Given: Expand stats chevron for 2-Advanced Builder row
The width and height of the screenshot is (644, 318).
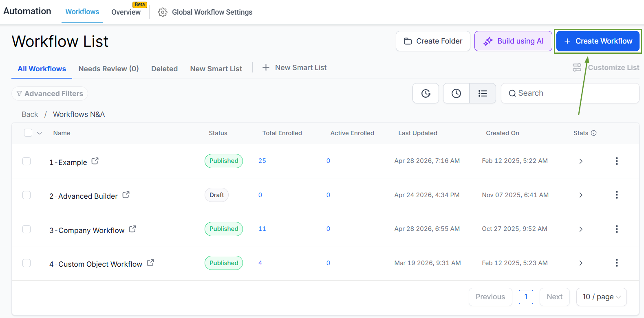Looking at the screenshot, I should pos(581,195).
